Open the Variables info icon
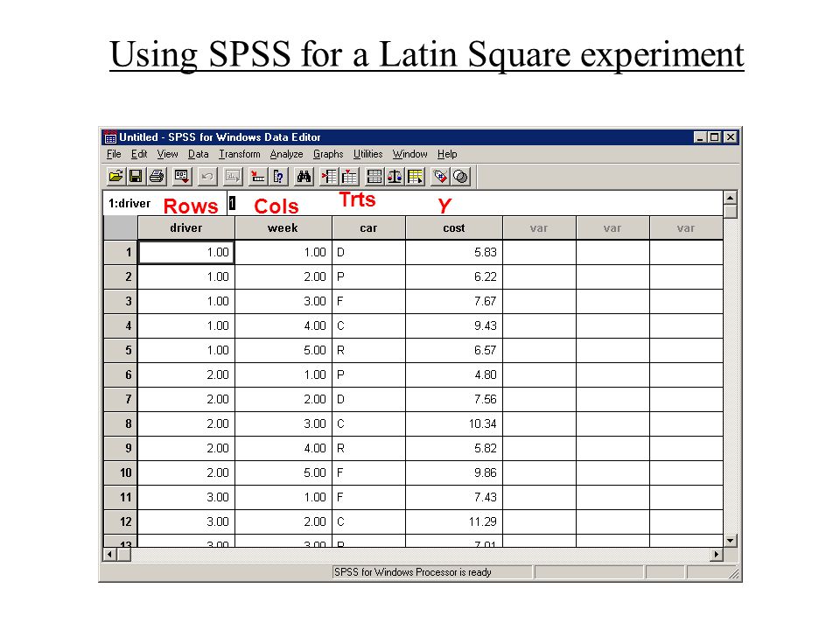 [278, 176]
